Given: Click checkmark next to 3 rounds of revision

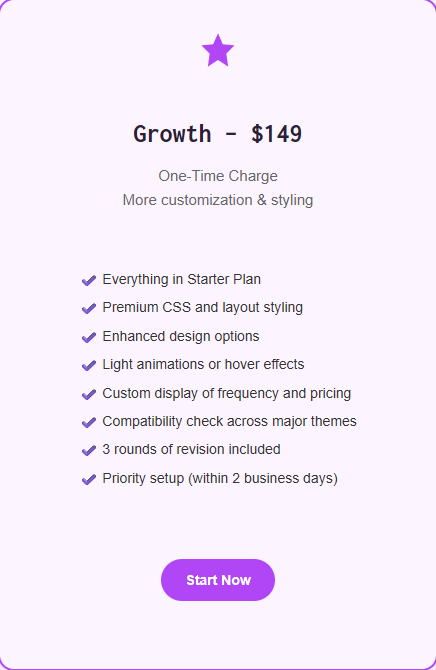Looking at the screenshot, I should (x=88, y=450).
